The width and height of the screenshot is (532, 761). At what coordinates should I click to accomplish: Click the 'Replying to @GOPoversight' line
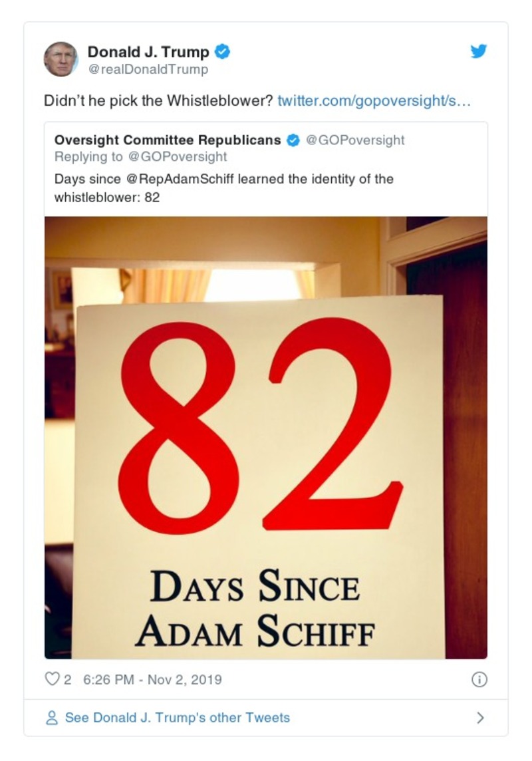point(140,157)
